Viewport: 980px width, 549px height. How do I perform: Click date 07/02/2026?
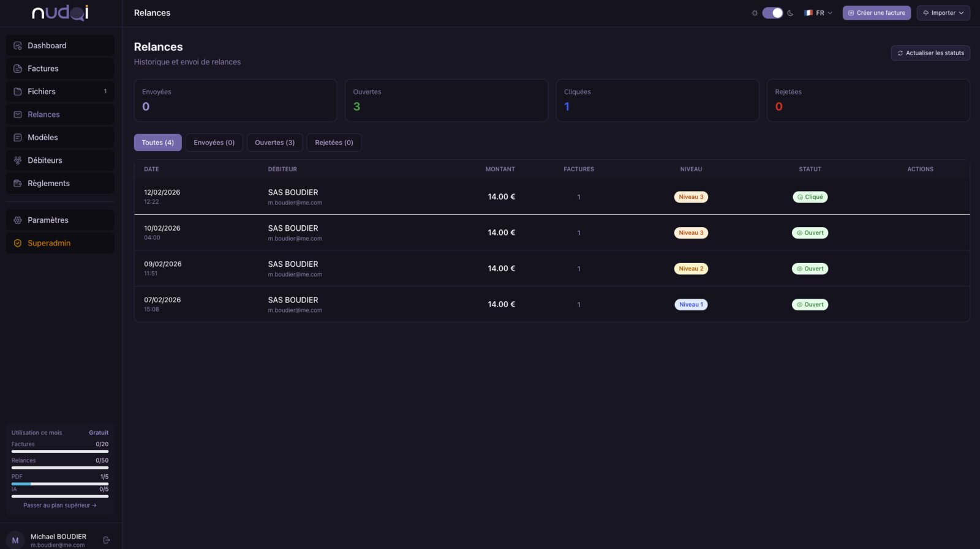(162, 301)
